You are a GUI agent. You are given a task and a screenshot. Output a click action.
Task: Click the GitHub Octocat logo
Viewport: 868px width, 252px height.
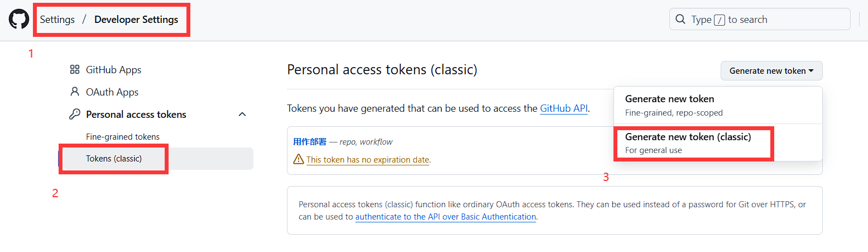tap(18, 20)
